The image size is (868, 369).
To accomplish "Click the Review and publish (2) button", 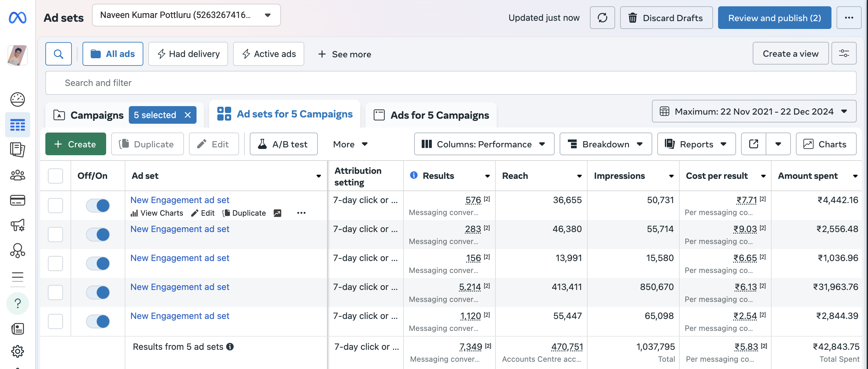I will [774, 18].
